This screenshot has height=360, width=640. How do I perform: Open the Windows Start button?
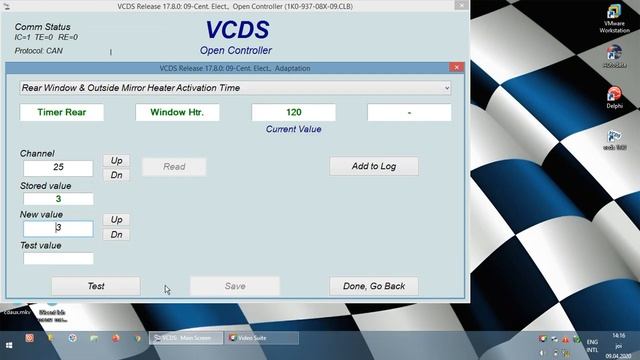[x=9, y=345]
